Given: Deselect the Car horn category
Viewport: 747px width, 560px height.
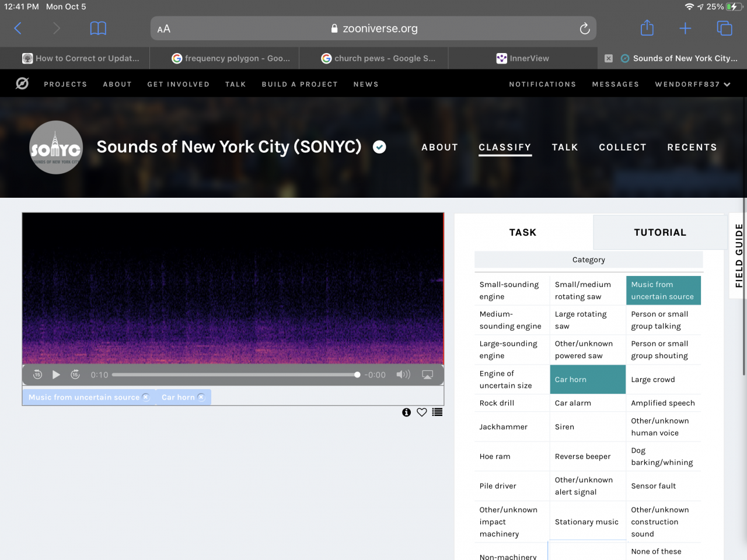Looking at the screenshot, I should 588,379.
